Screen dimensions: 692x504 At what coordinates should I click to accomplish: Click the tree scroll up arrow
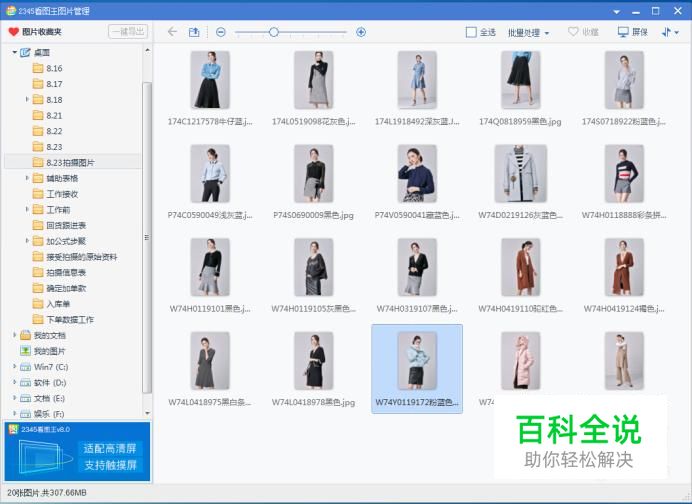tap(147, 50)
